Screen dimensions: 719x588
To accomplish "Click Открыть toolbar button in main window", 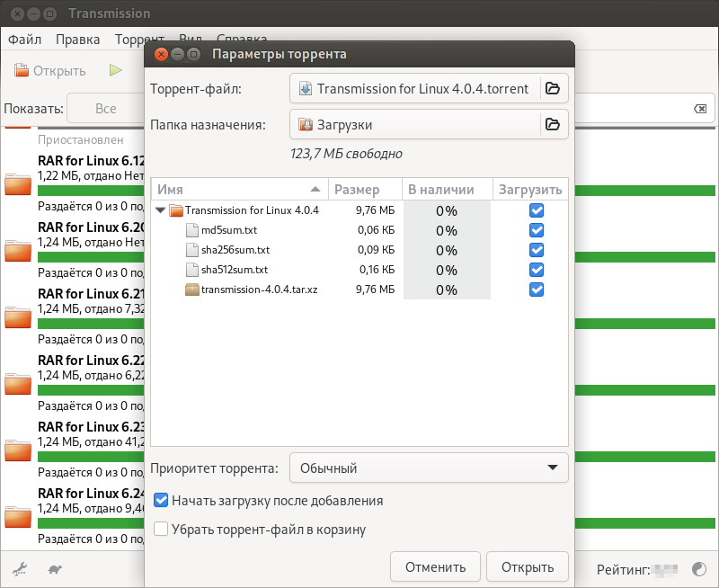I will 49,71.
